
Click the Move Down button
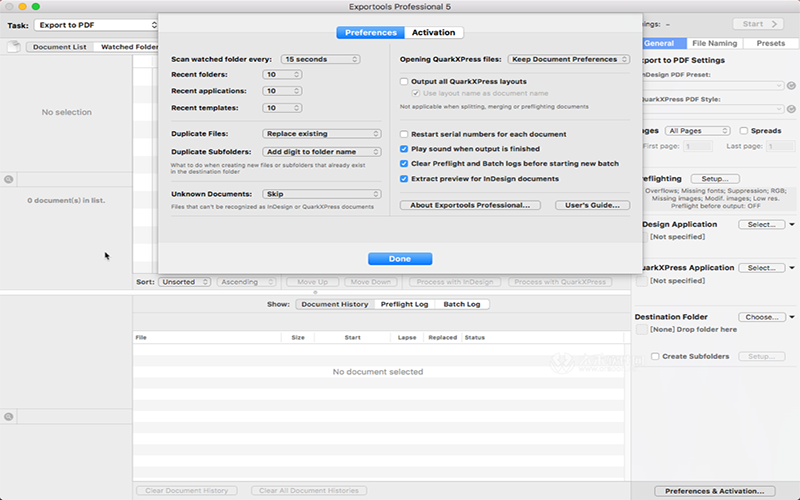370,282
